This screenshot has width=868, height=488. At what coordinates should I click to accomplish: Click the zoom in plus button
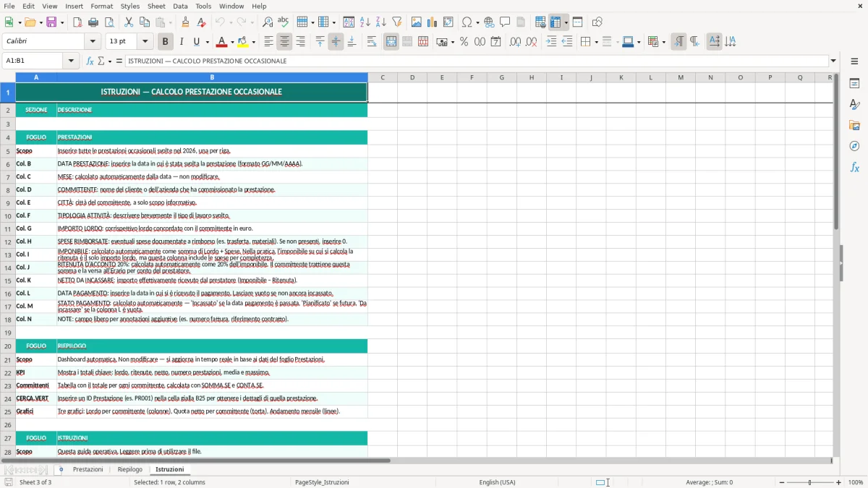[839, 482]
